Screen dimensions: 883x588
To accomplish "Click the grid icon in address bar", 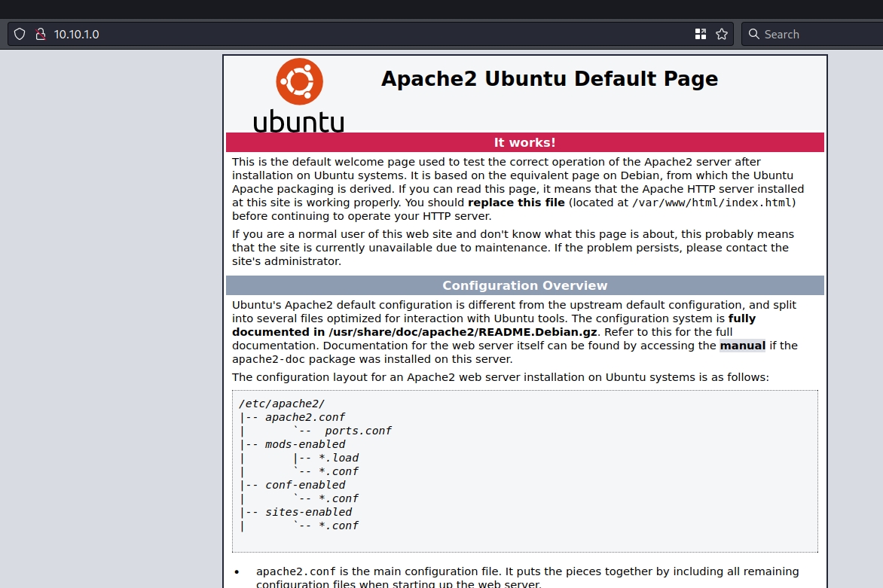I will [x=700, y=34].
